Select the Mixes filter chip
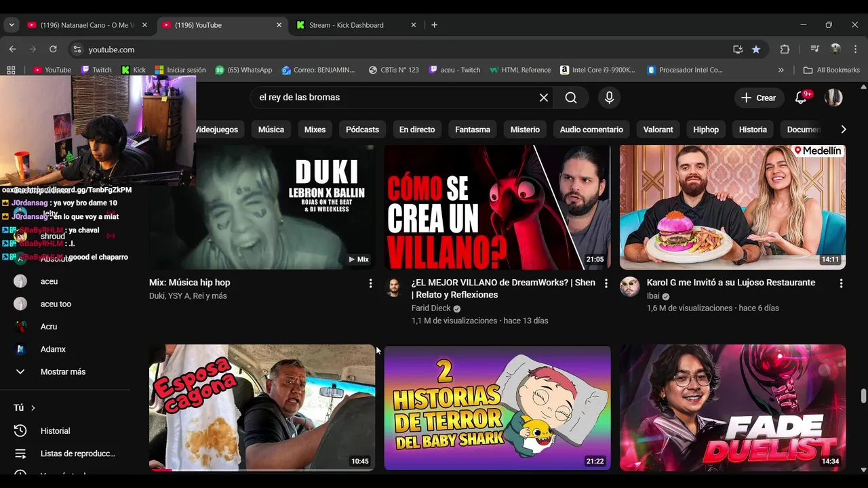 315,129
